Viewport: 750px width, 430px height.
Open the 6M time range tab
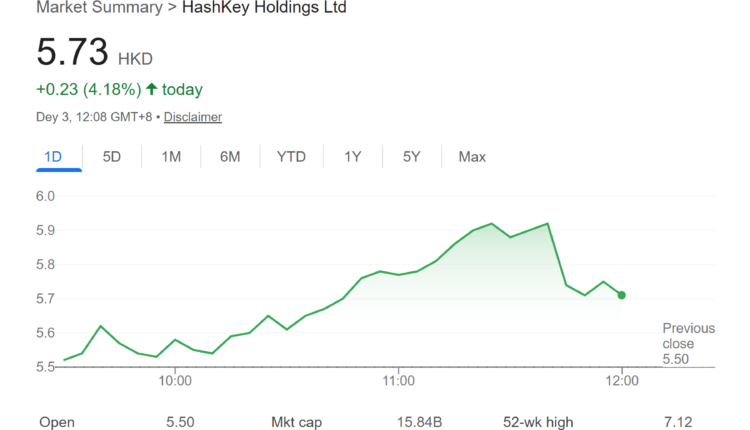pos(230,157)
